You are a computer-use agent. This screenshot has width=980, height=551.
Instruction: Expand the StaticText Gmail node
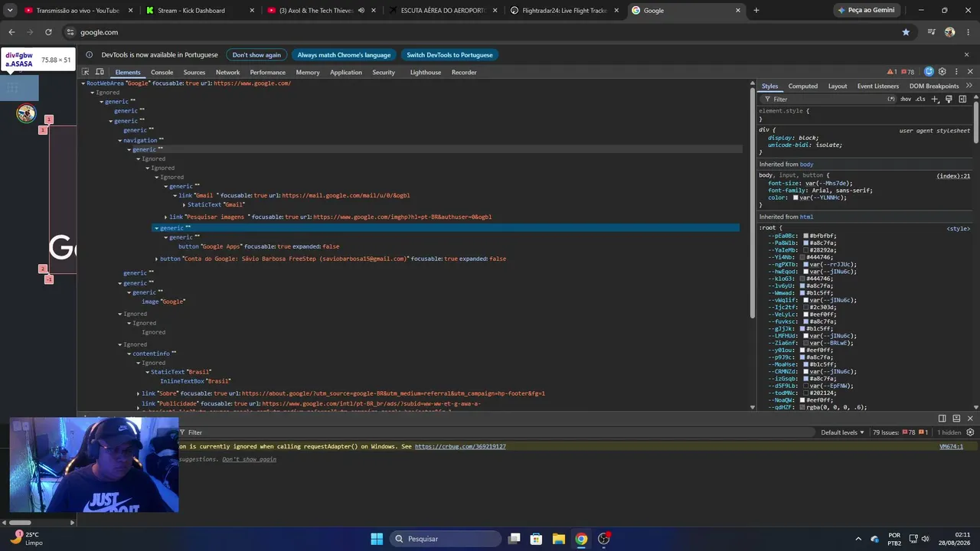[185, 205]
